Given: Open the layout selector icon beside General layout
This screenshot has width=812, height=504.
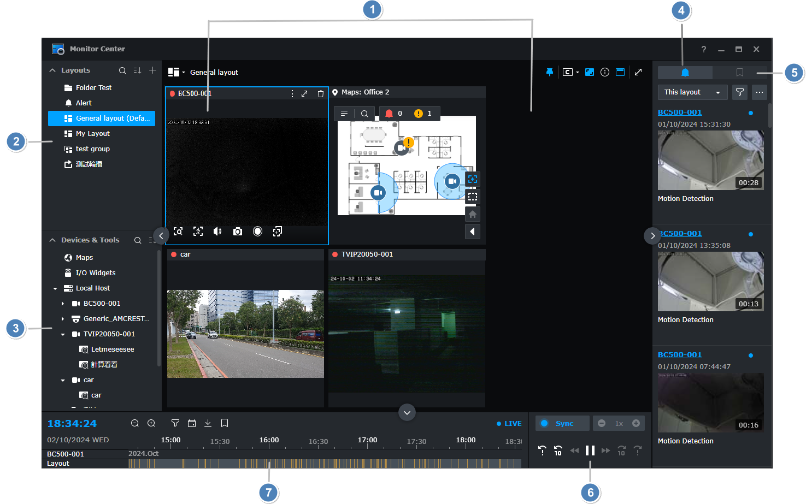Looking at the screenshot, I should point(176,72).
